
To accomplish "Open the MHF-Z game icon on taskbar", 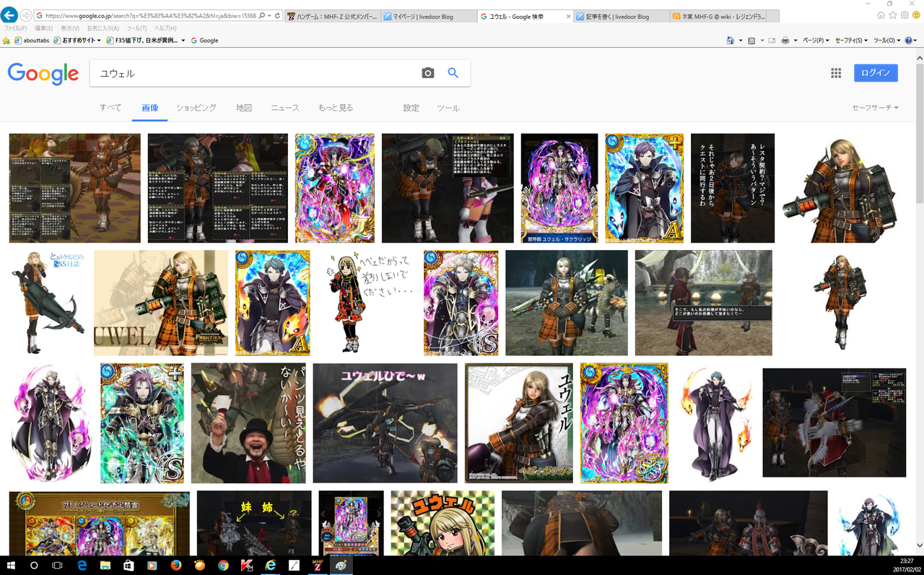I will point(317,565).
